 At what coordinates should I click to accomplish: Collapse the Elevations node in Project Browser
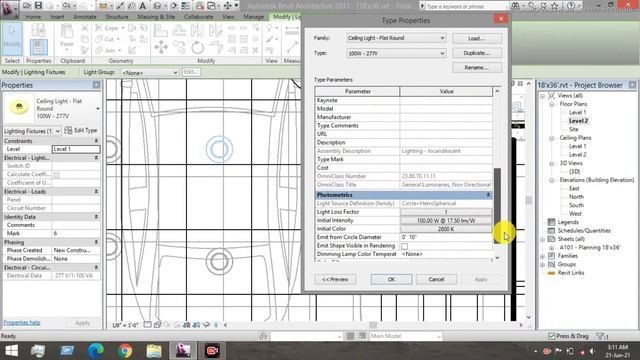tap(551, 180)
